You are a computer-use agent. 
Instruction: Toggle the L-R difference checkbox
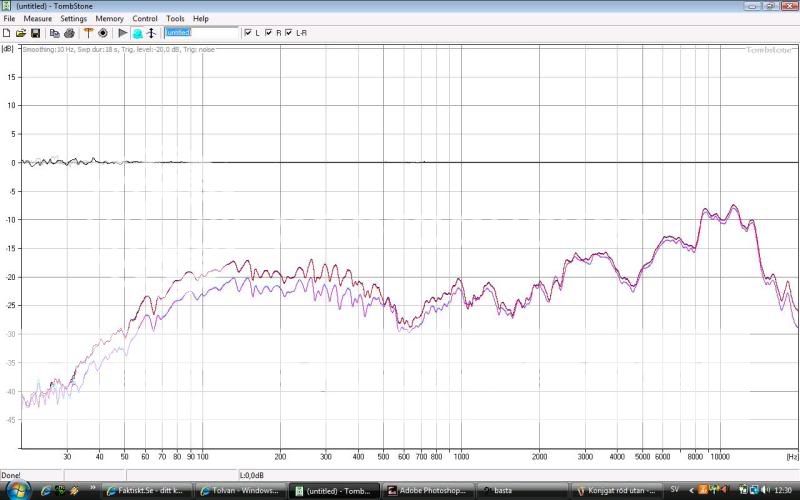click(x=289, y=33)
